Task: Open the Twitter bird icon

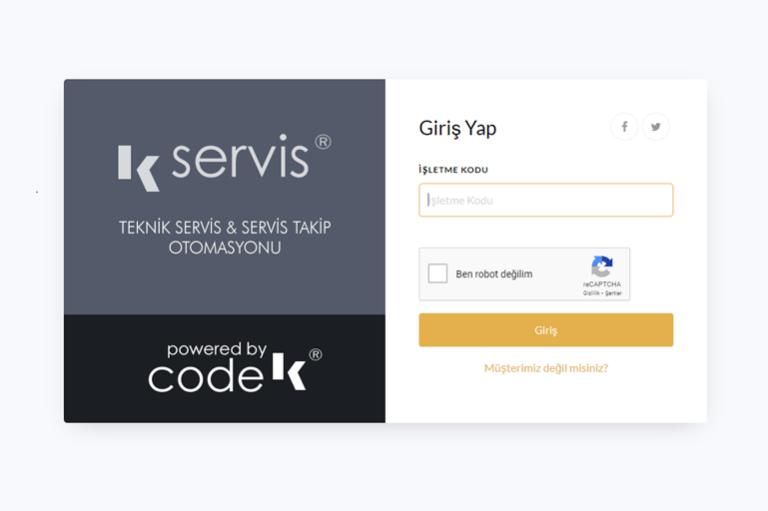Action: point(655,127)
